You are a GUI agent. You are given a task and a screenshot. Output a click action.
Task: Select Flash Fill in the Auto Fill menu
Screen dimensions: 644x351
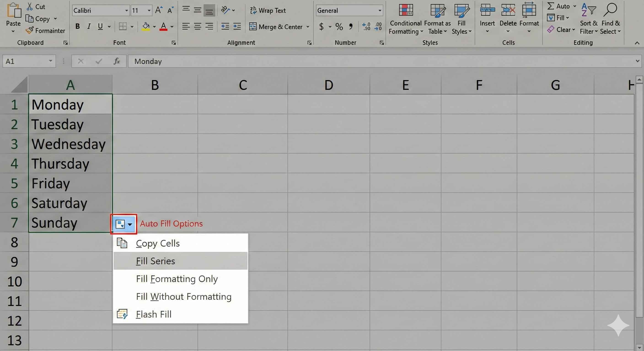(154, 314)
